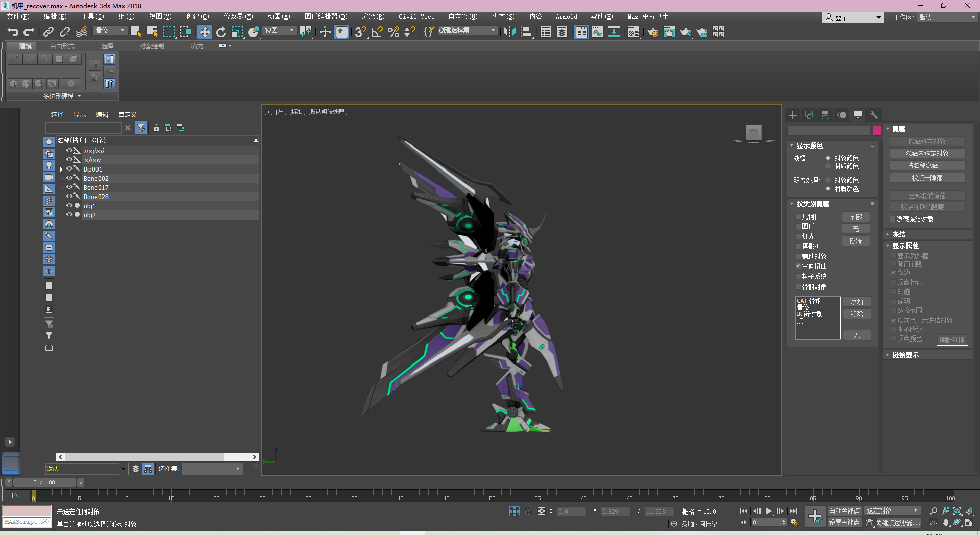
Task: Click the time slider 0 / 100 handle
Action: [44, 482]
